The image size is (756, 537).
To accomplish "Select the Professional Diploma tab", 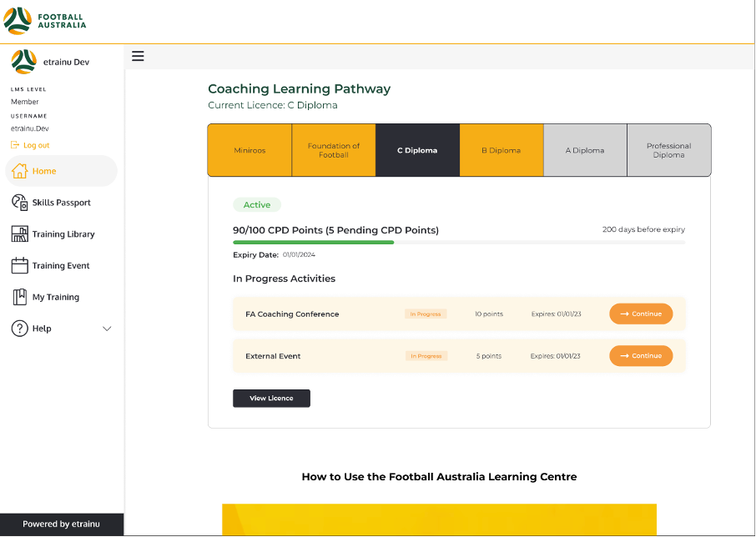I will [x=668, y=150].
